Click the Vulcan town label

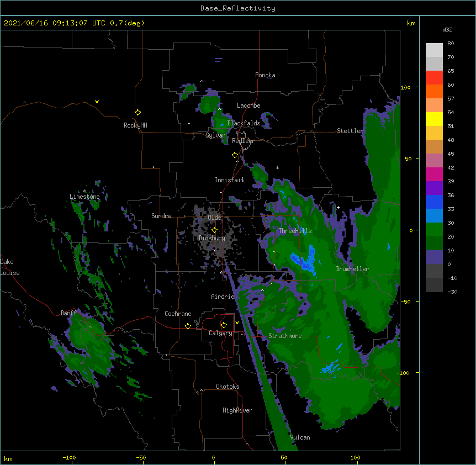300,437
